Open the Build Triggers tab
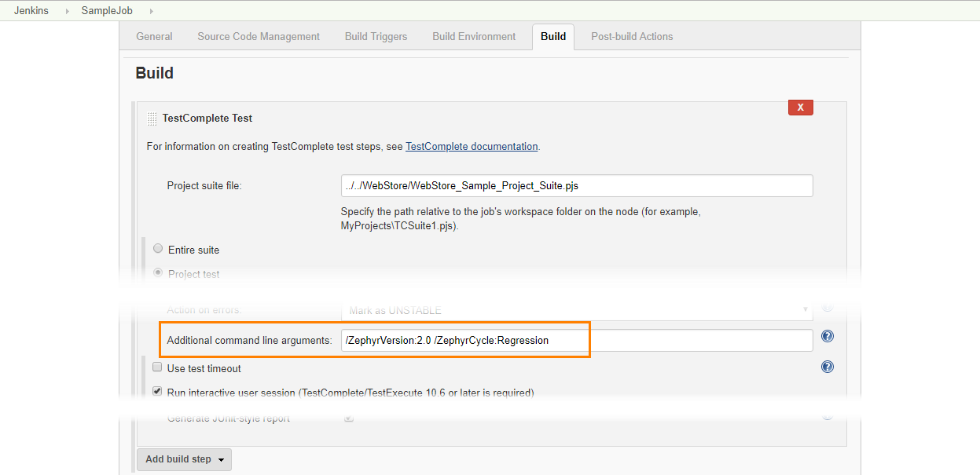Image resolution: width=980 pixels, height=475 pixels. (x=376, y=36)
